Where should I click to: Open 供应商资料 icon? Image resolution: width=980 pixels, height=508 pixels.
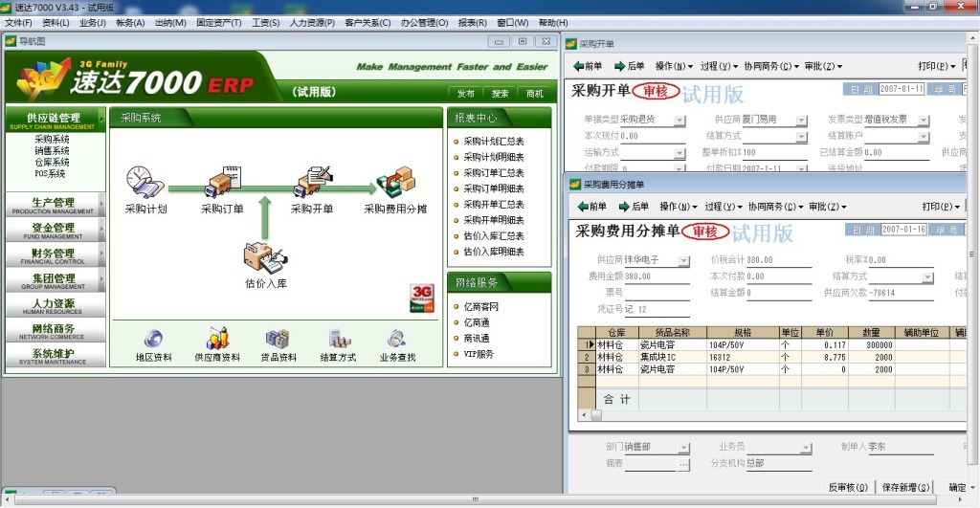click(217, 338)
